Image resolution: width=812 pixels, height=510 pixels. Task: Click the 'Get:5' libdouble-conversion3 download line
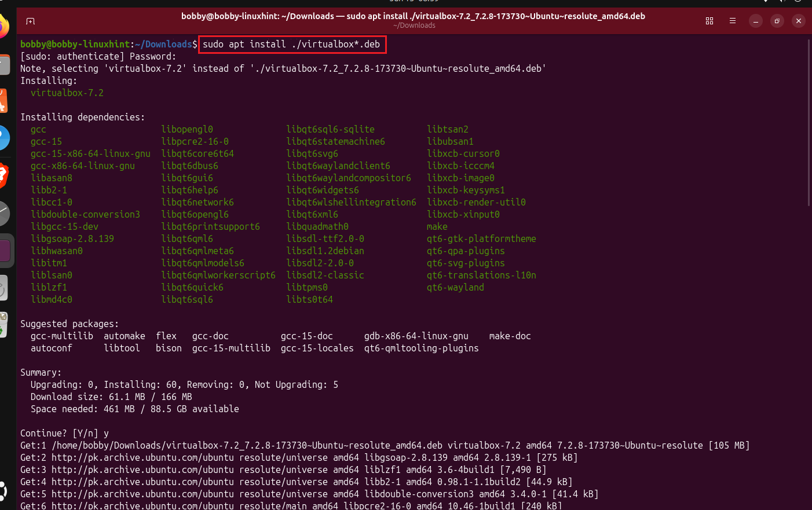click(309, 494)
